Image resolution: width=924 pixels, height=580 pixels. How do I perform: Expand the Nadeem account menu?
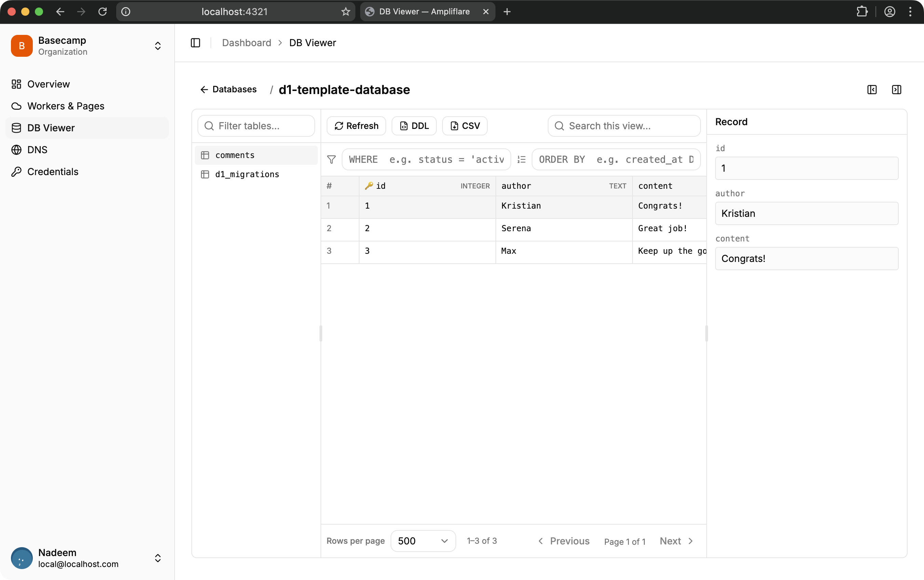pos(158,558)
